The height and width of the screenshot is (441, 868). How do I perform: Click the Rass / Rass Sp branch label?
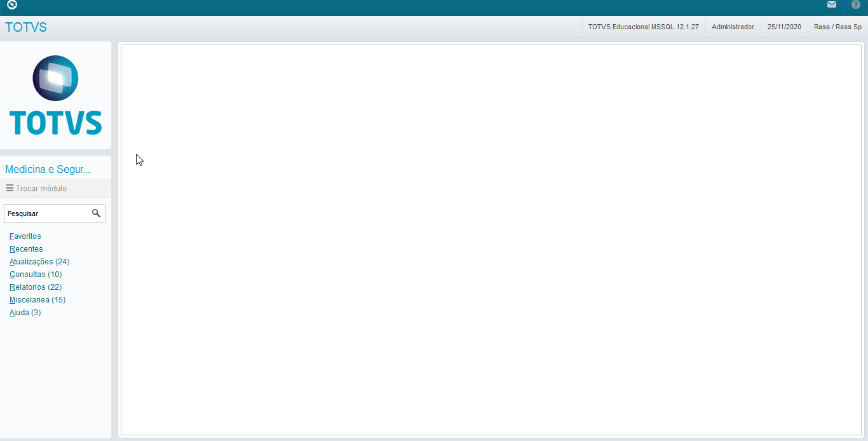(837, 27)
